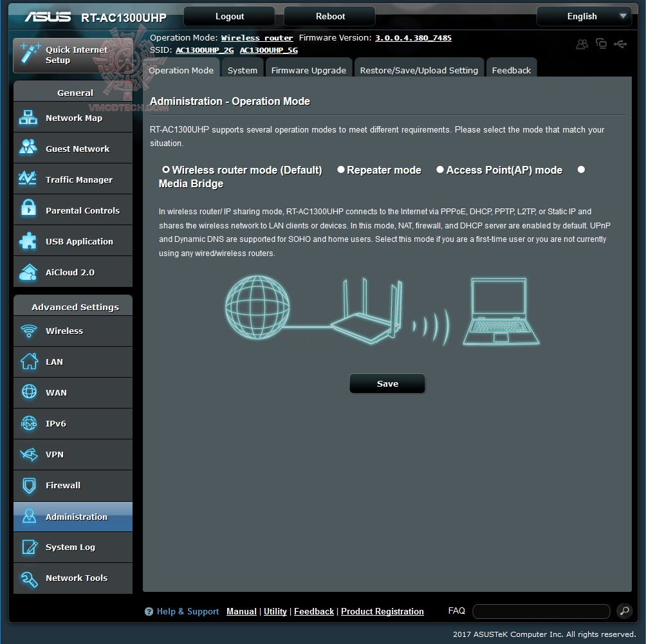Screen dimensions: 646x644
Task: Click the Advanced Settings section header
Action: click(x=73, y=306)
